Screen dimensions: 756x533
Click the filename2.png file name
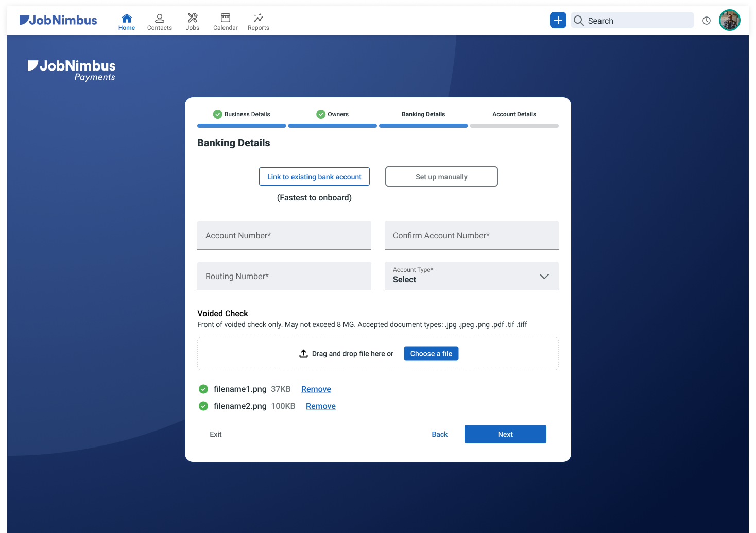point(240,406)
